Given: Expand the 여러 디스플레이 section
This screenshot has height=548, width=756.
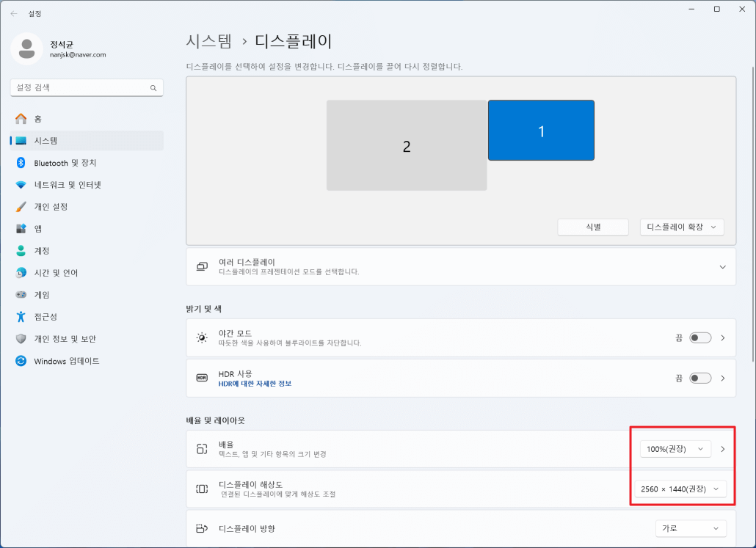Looking at the screenshot, I should 724,266.
